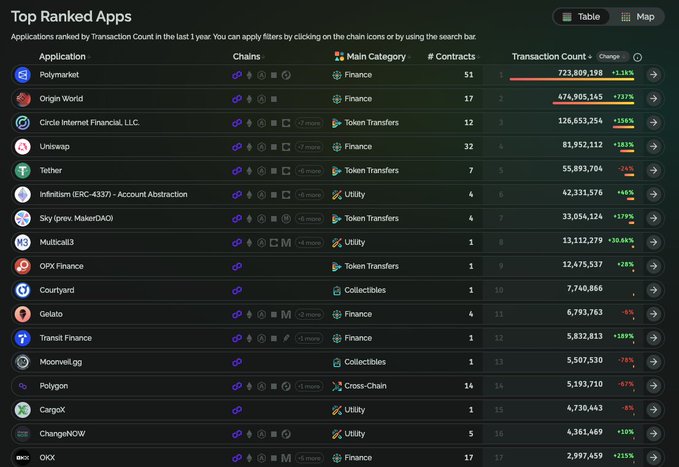Click Polymarket's transaction count bar
This screenshot has width=679, height=467.
coord(572,79)
